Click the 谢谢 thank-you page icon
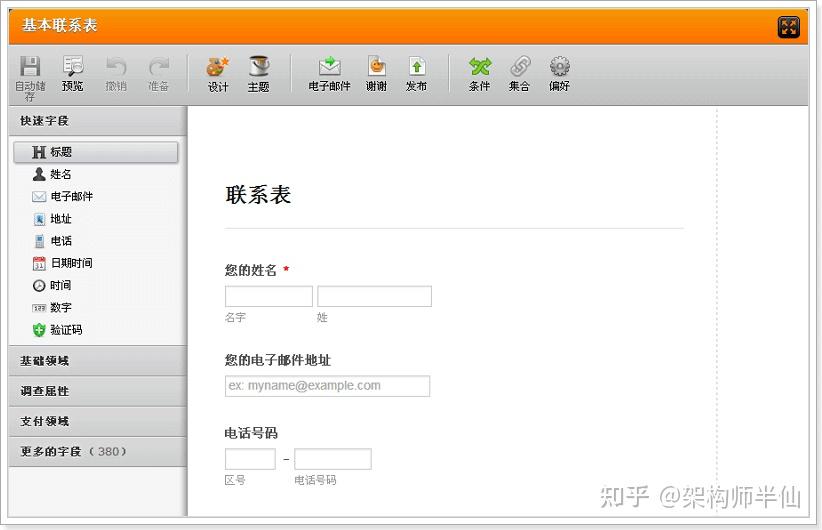The width and height of the screenshot is (822, 530). 376,67
